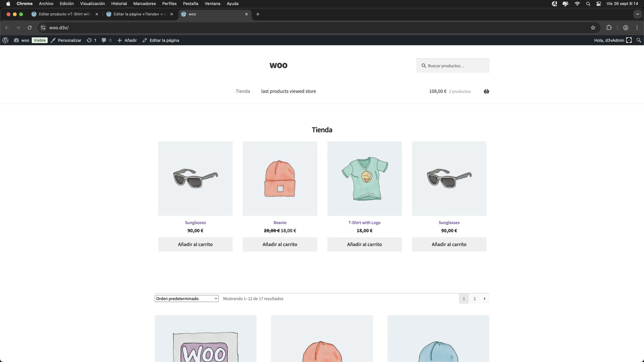Go to results page 2
Image resolution: width=644 pixels, height=362 pixels.
(x=474, y=299)
